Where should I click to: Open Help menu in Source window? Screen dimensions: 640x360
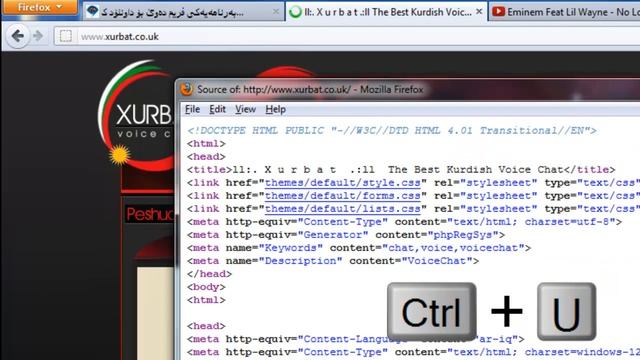click(276, 109)
